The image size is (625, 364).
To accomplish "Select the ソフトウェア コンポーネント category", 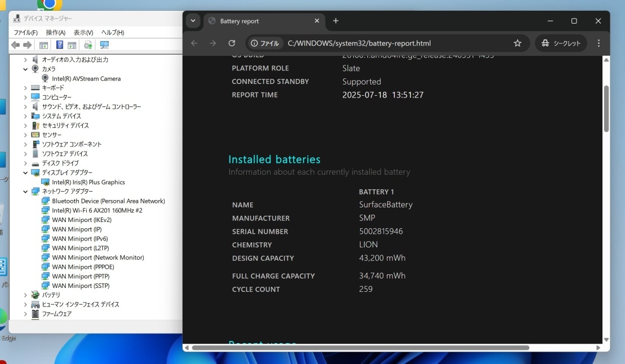I will pos(72,144).
